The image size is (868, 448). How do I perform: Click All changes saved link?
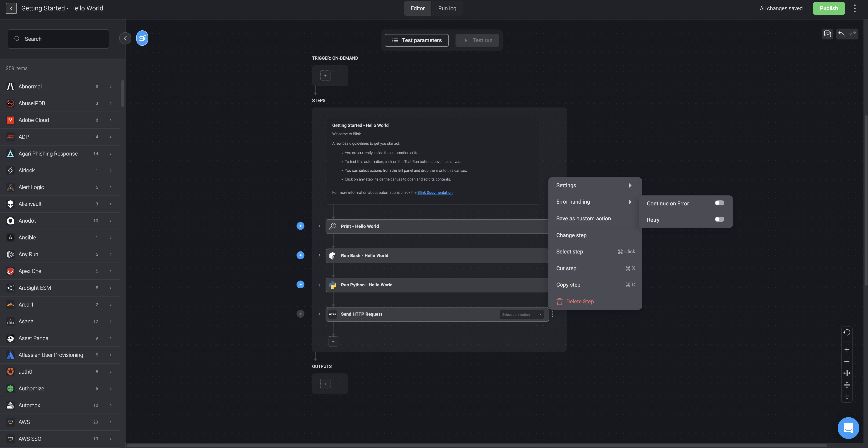[x=781, y=8]
